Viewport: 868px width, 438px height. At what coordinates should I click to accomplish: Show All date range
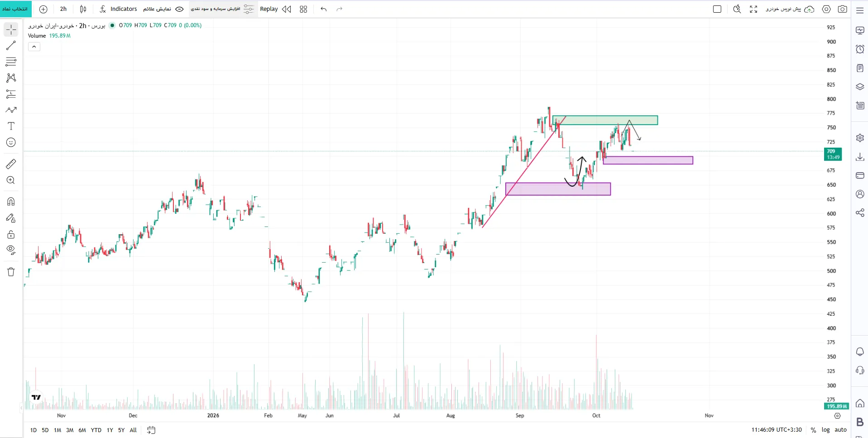[x=133, y=430]
